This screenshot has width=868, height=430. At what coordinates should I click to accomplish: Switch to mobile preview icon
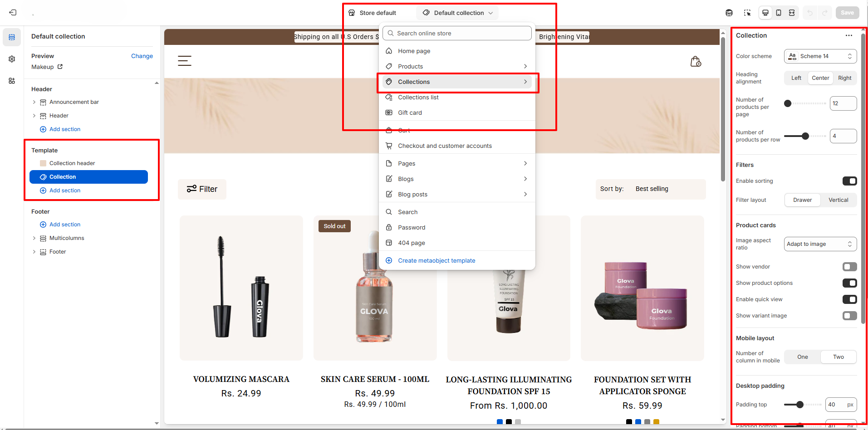tap(779, 13)
